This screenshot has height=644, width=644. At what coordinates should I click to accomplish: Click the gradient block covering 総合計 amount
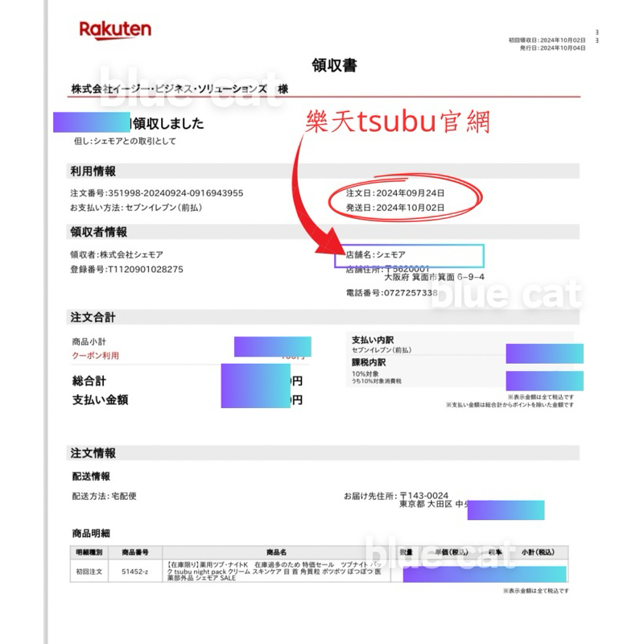pos(255,386)
